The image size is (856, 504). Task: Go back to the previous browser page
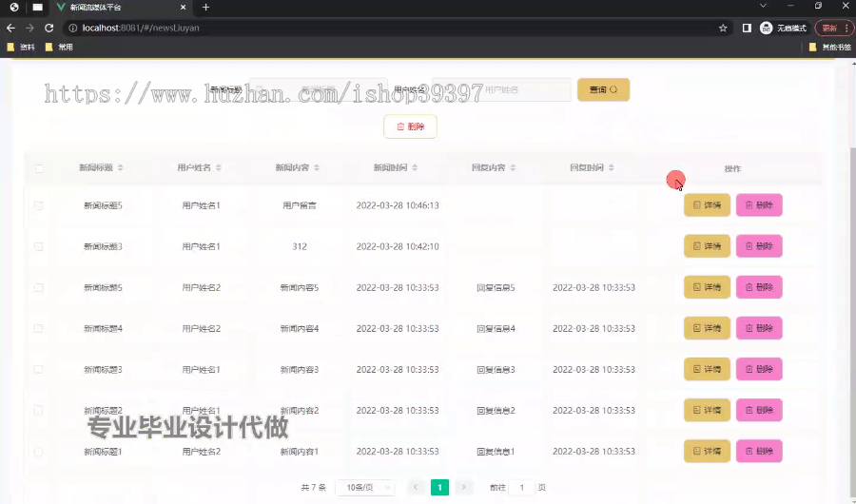point(10,28)
